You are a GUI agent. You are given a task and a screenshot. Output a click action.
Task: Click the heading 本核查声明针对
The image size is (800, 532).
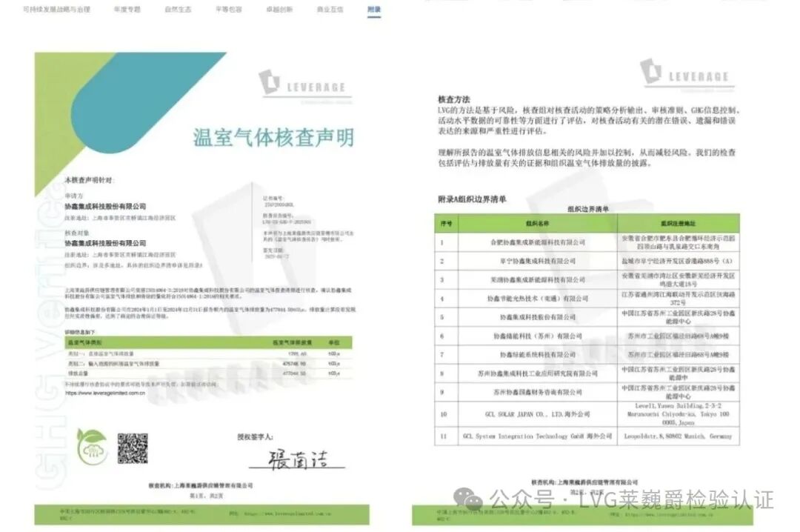pos(89,180)
